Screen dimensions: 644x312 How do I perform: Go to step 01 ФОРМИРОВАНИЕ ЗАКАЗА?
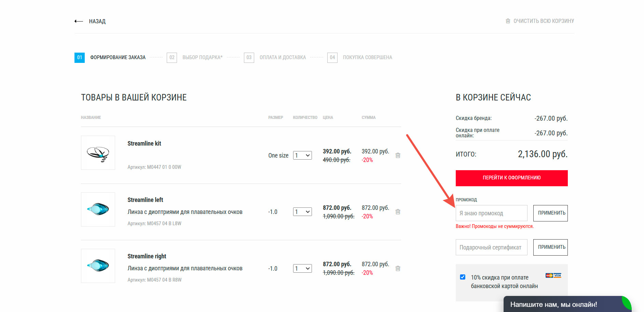coord(110,57)
